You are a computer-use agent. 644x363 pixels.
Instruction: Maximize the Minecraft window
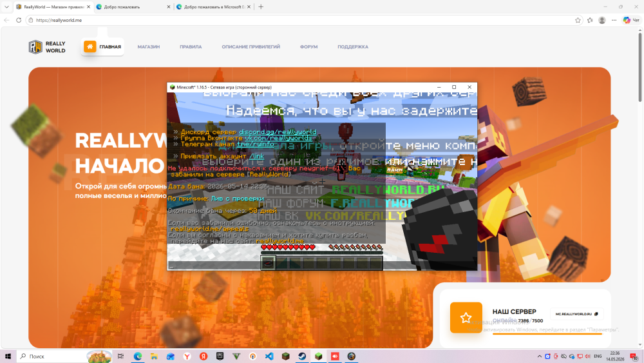click(x=454, y=87)
